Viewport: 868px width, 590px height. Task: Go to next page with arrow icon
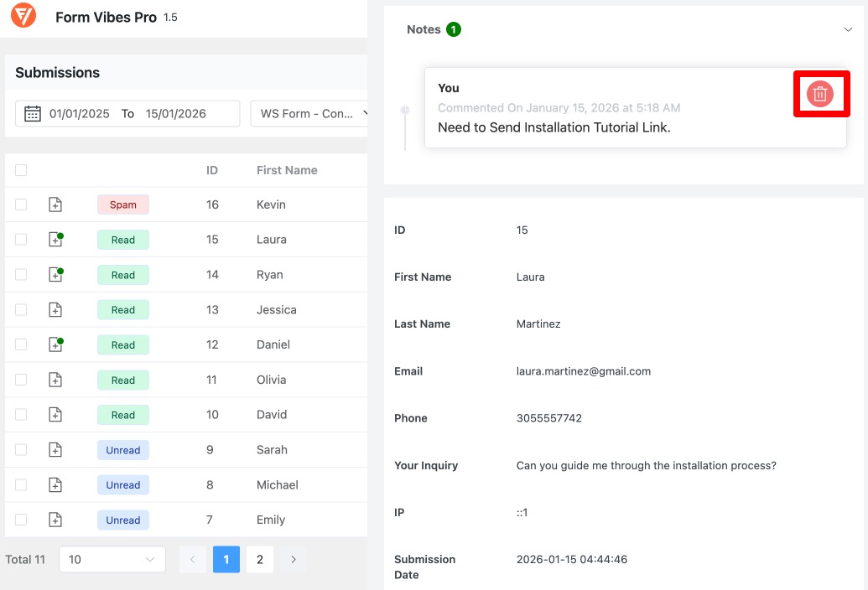[x=293, y=559]
